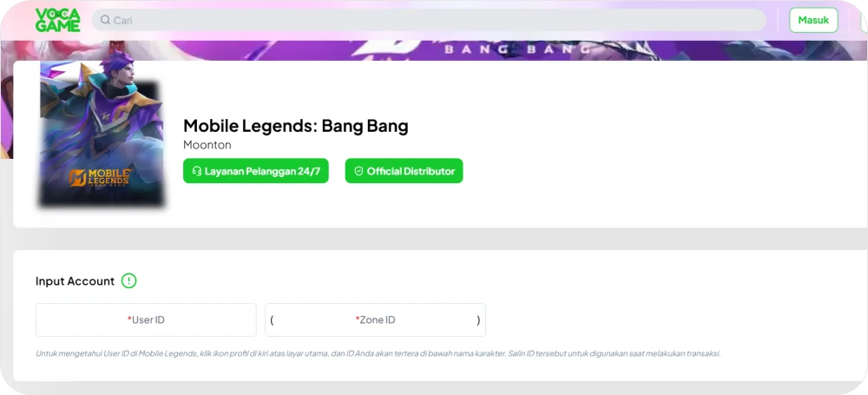Click the Input Account heading

(75, 281)
